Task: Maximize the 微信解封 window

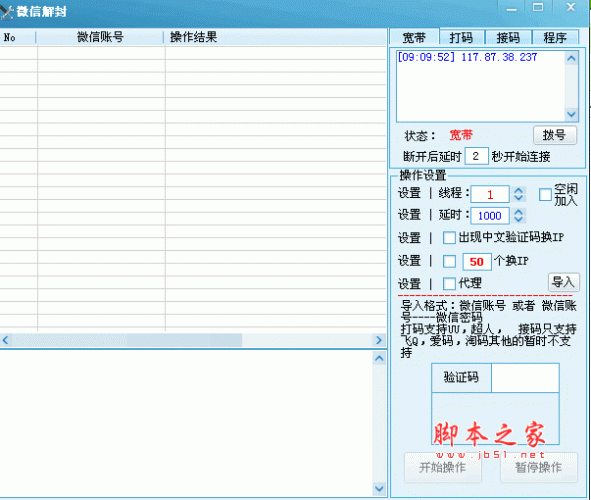Action: pyautogui.click(x=538, y=8)
